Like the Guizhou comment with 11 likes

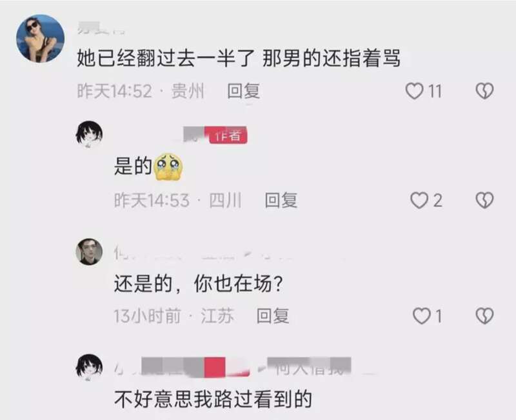point(414,91)
